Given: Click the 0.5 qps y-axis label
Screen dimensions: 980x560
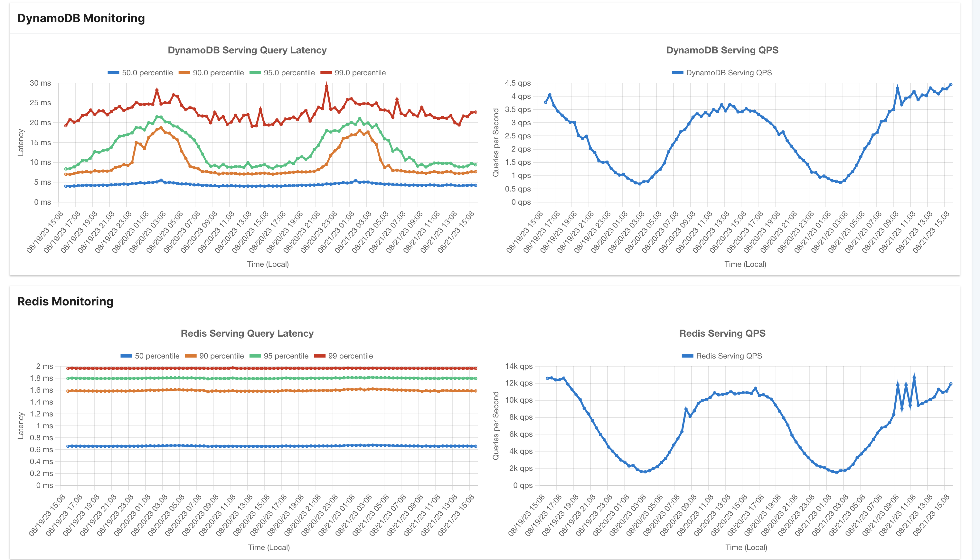Looking at the screenshot, I should tap(518, 189).
